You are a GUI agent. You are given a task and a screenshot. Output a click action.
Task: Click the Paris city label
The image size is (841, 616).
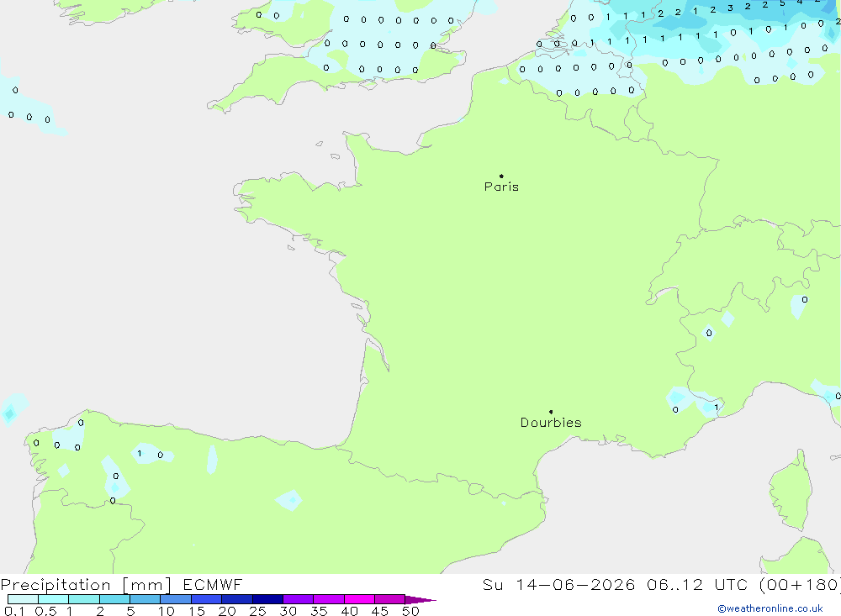point(501,187)
